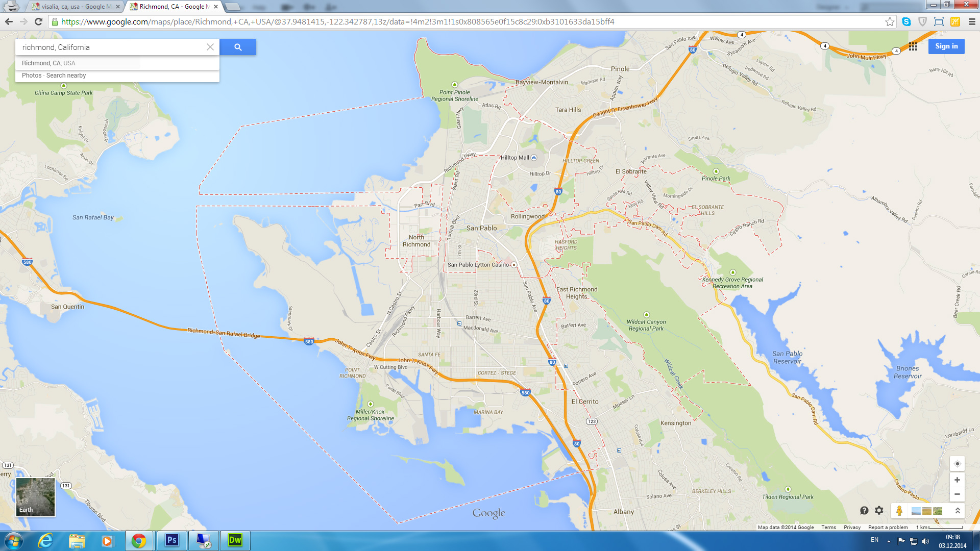This screenshot has width=980, height=551.
Task: Clear the search box with X
Action: 210,47
